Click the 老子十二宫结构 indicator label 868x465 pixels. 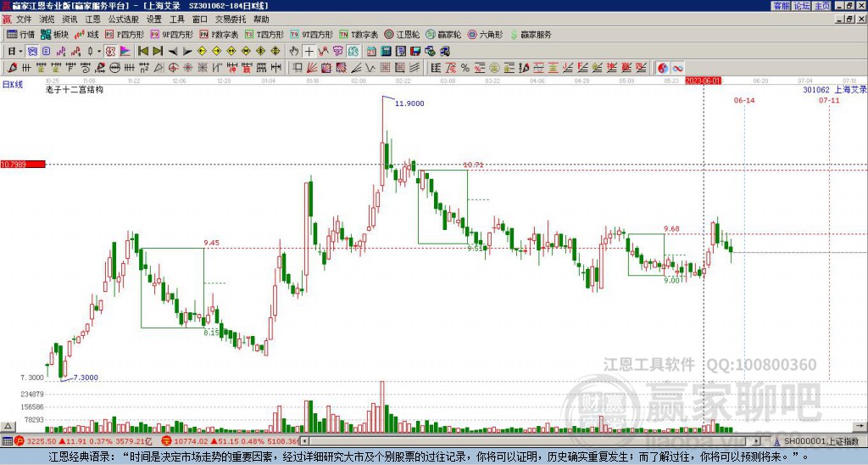click(75, 90)
